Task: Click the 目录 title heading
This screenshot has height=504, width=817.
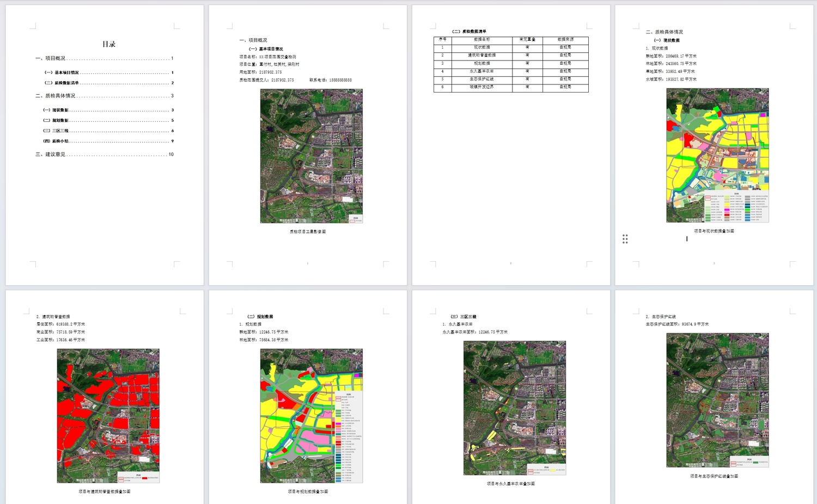Action: click(109, 44)
